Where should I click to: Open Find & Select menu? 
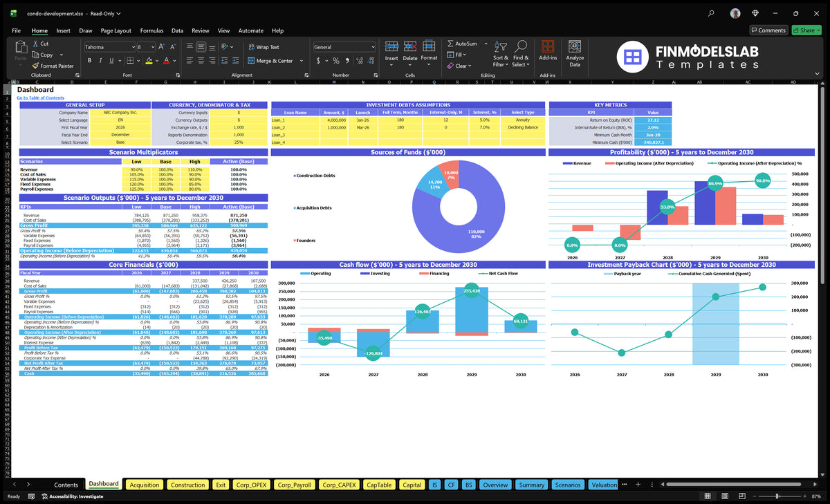pos(521,53)
